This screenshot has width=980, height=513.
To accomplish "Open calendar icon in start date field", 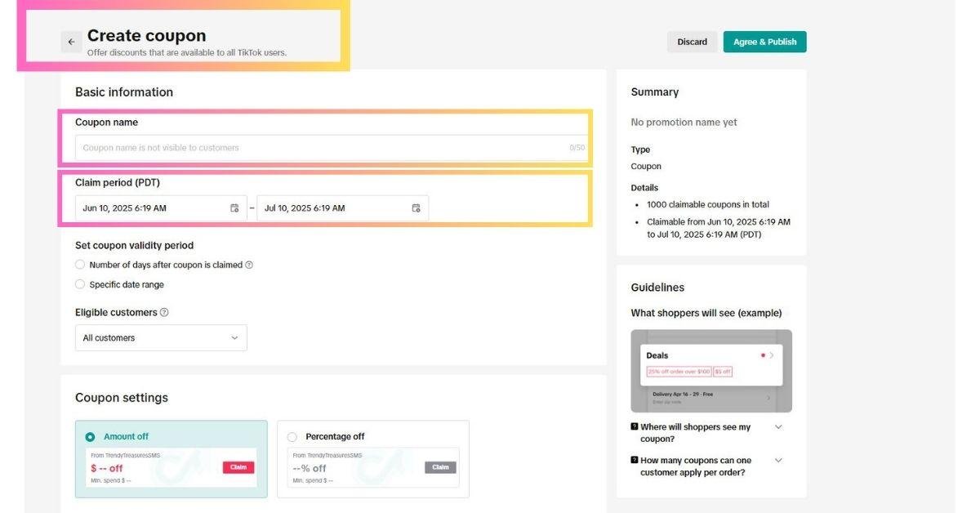I will coord(234,208).
